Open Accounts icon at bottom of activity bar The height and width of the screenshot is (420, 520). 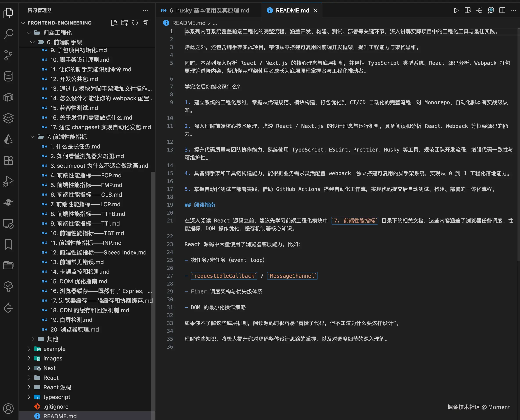(9, 409)
